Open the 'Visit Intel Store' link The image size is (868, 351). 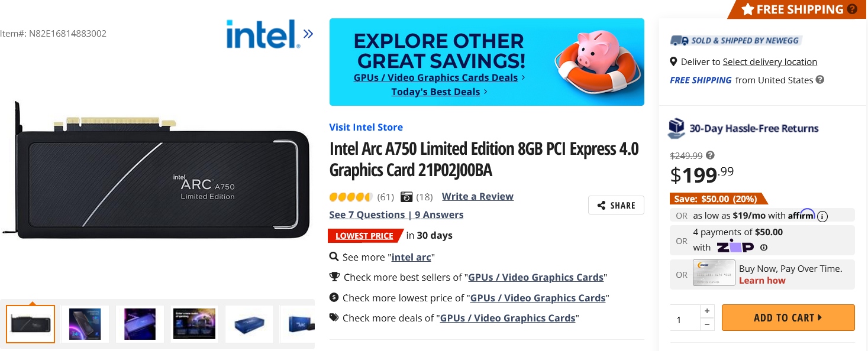[x=366, y=127]
